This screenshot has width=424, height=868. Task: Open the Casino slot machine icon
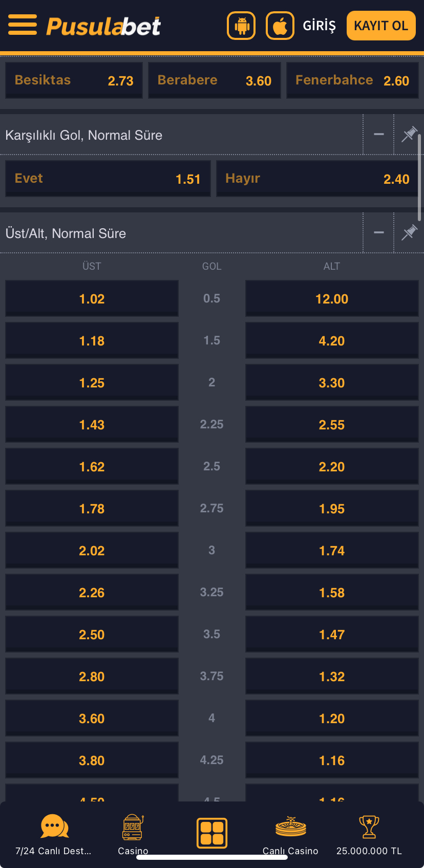[133, 826]
